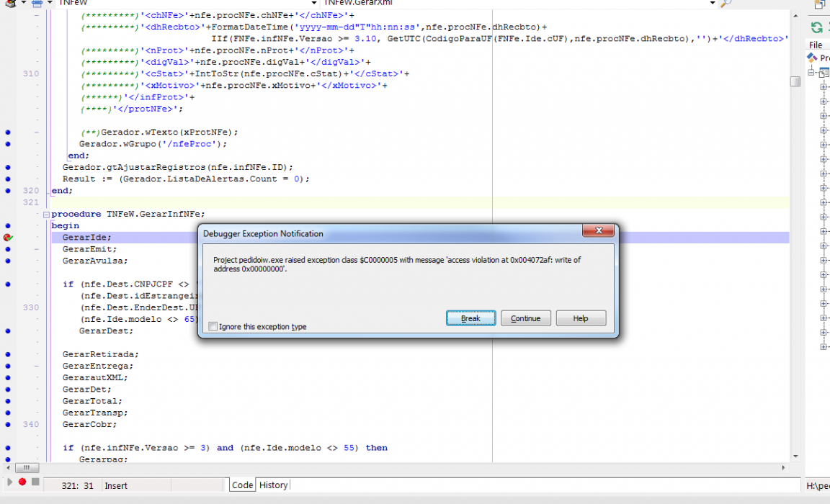The width and height of the screenshot is (830, 504).
Task: Click the line number 340 in gutter
Action: 31,424
